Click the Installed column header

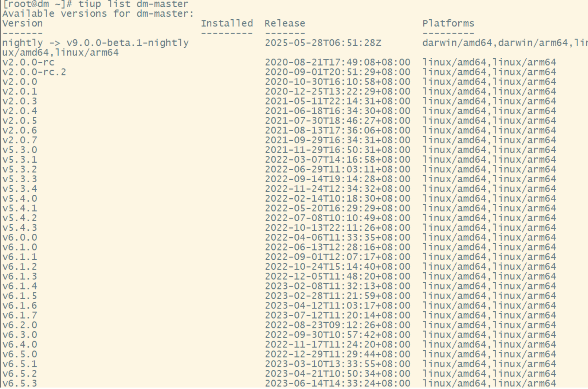click(x=227, y=23)
